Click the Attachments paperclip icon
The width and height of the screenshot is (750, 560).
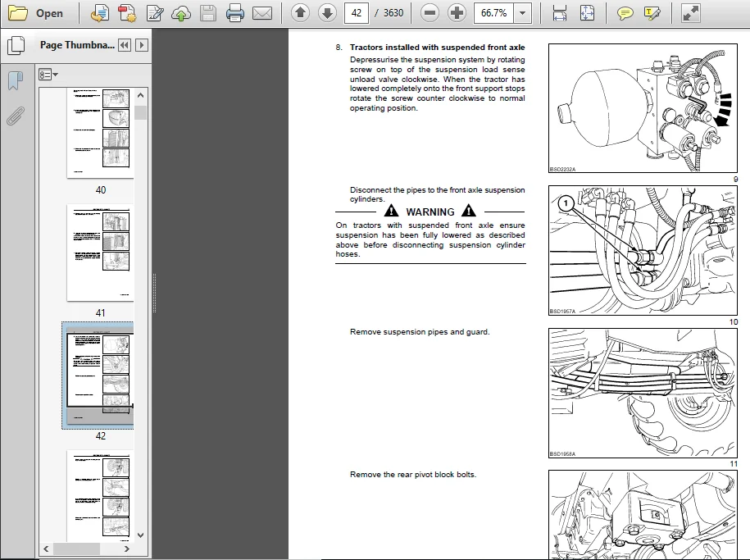pos(16,116)
